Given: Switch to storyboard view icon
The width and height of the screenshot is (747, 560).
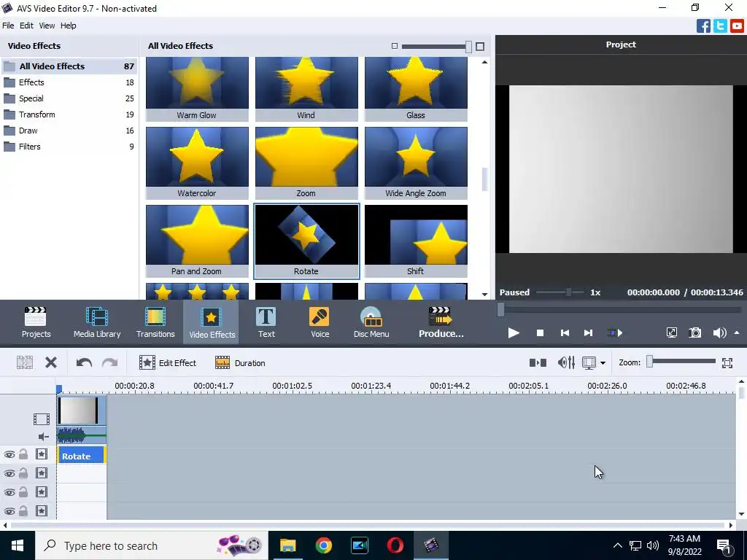Looking at the screenshot, I should (x=538, y=363).
